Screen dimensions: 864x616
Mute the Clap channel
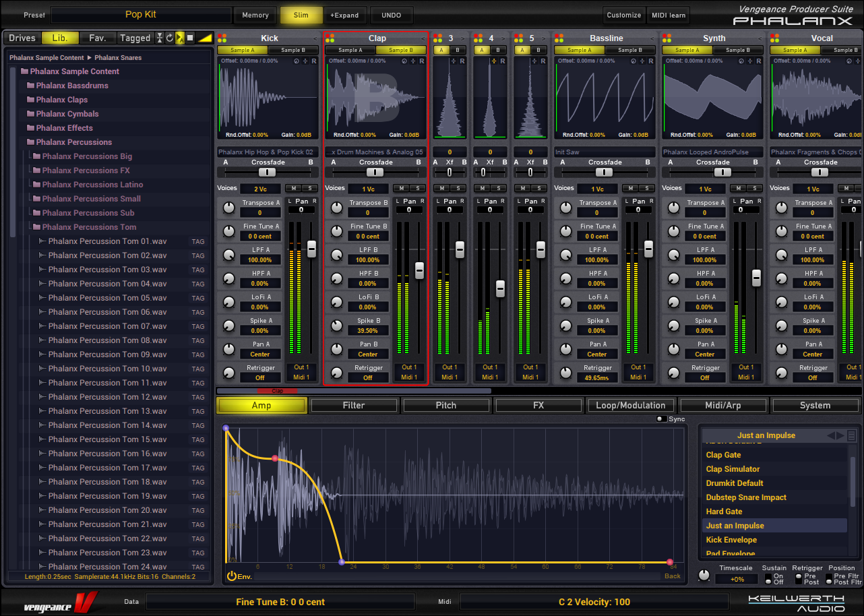pos(400,188)
